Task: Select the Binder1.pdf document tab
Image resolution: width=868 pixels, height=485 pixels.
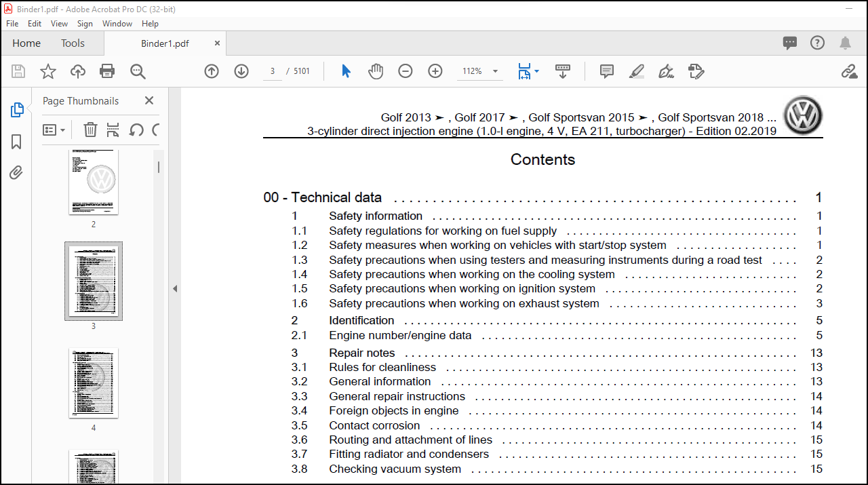Action: (165, 43)
